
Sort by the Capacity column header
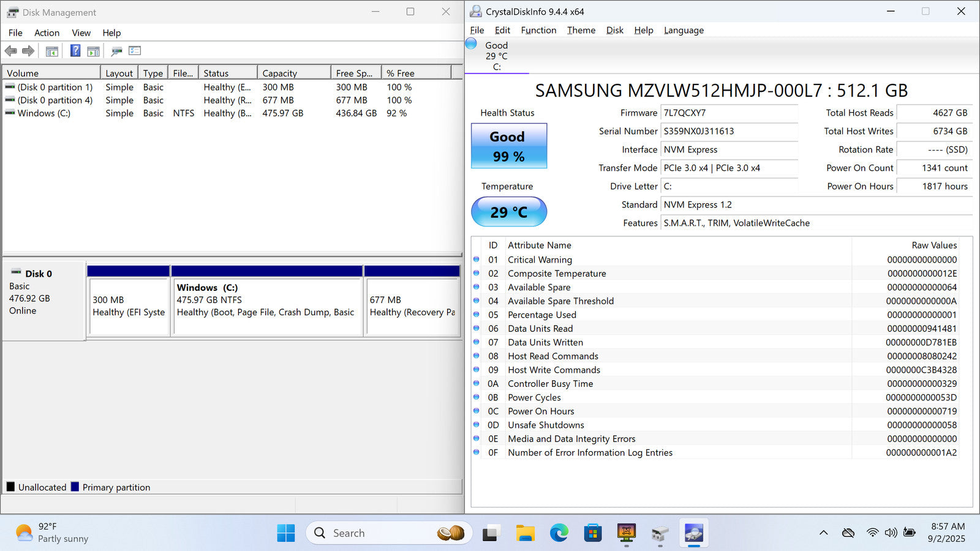tap(294, 73)
